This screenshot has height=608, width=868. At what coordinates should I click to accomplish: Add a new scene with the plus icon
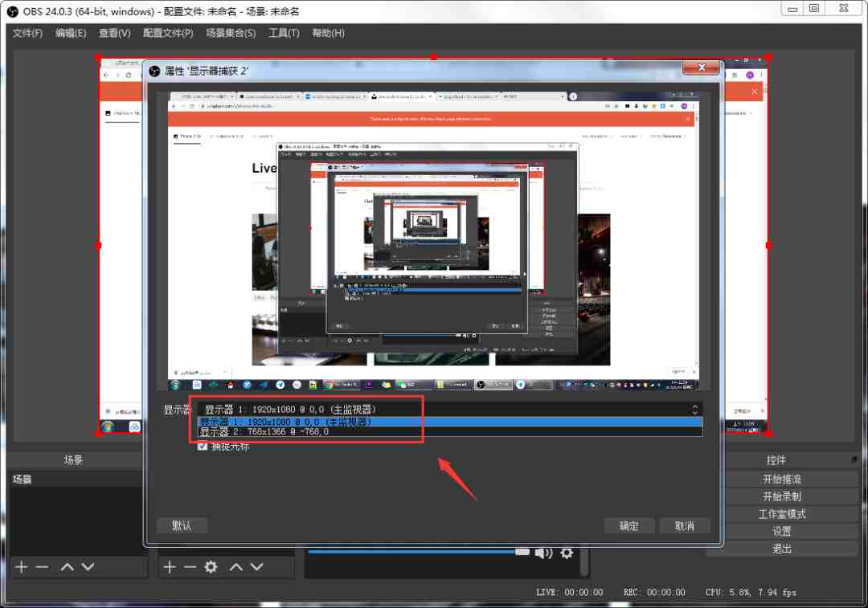(22, 566)
